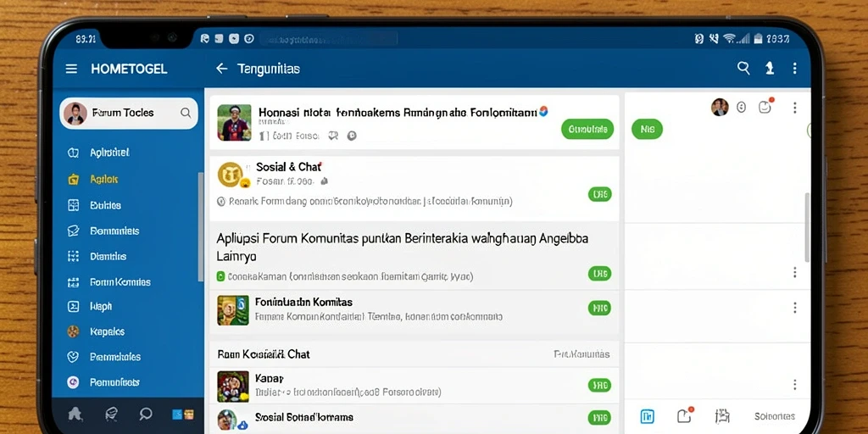The height and width of the screenshot is (434, 868).
Task: Open the Wi-Fi icon in the status bar
Action: [729, 38]
